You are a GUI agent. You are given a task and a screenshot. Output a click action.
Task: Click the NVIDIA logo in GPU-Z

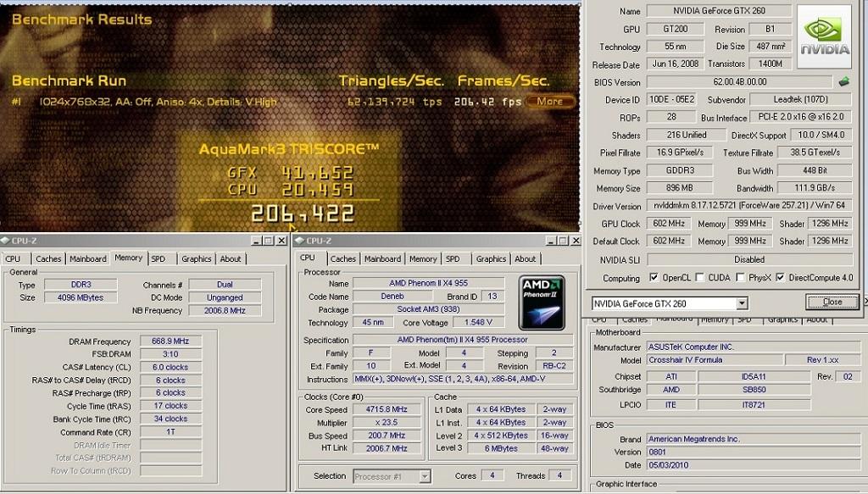pyautogui.click(x=824, y=36)
